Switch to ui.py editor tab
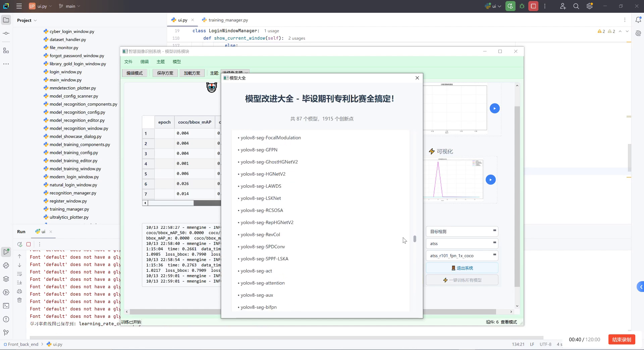644x350 pixels. (x=182, y=20)
